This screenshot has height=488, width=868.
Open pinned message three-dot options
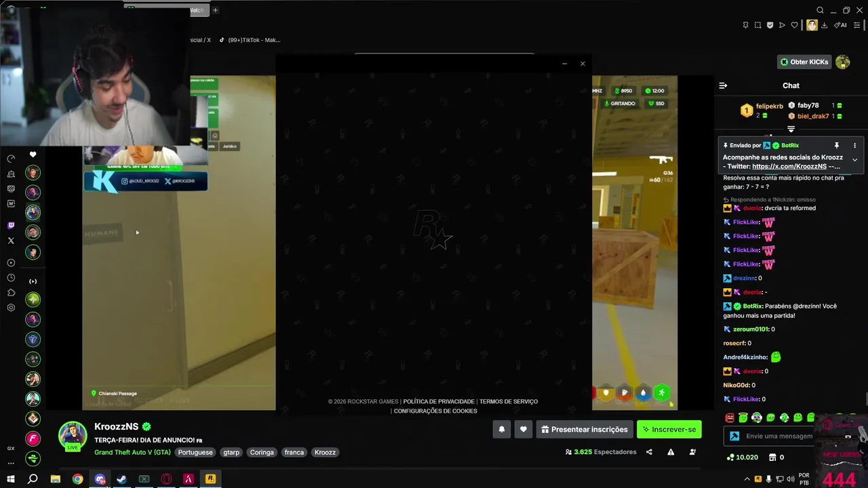pos(854,146)
